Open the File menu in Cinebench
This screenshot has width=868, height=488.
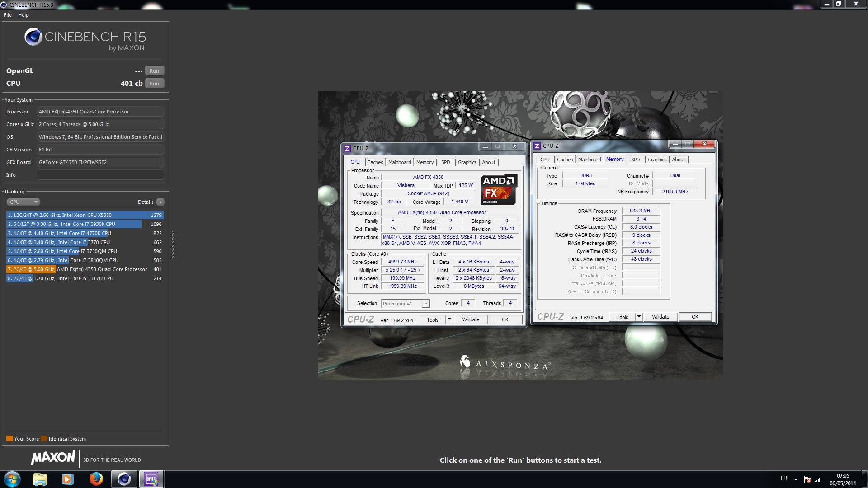tap(8, 15)
